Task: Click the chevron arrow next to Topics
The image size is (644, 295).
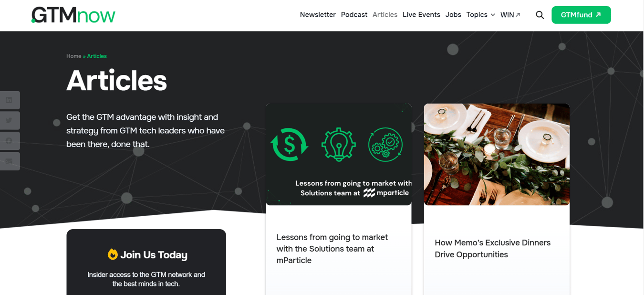Action: coord(493,15)
